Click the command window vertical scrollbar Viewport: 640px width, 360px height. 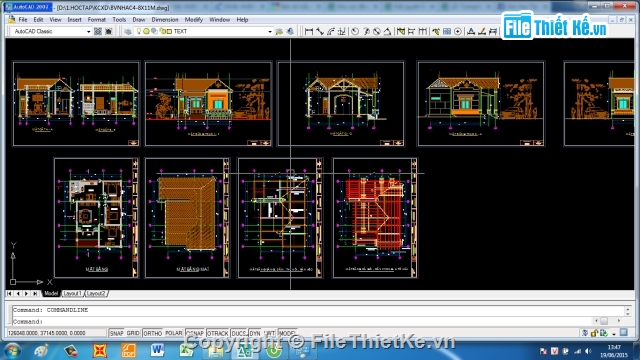pyautogui.click(x=628, y=311)
